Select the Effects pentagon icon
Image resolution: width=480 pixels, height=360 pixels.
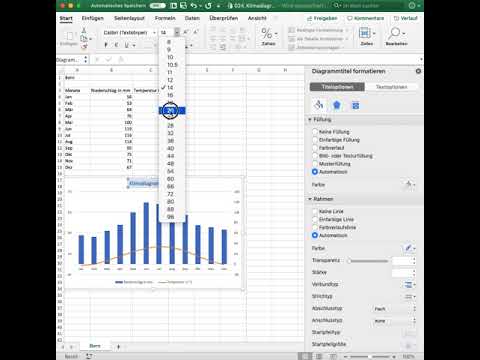click(337, 105)
